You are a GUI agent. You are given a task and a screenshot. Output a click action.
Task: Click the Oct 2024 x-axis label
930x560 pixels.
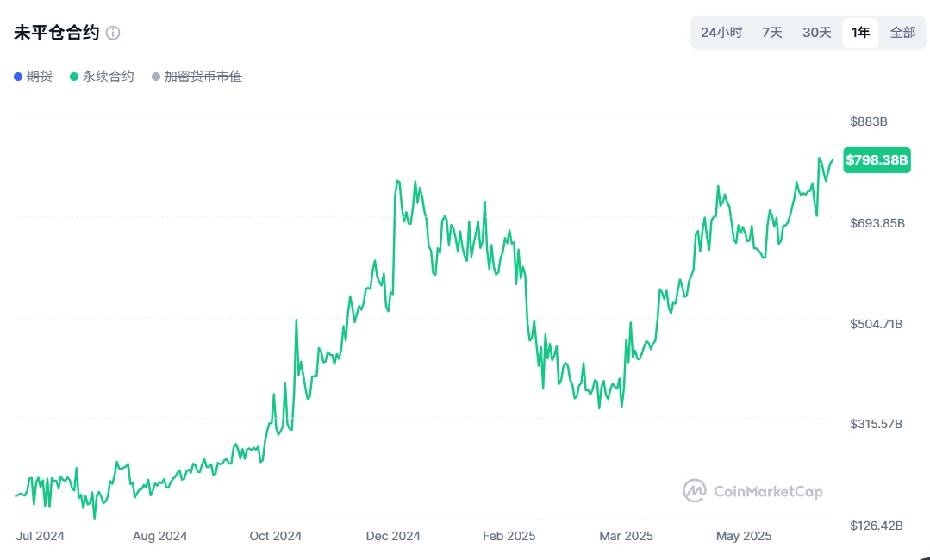(275, 536)
